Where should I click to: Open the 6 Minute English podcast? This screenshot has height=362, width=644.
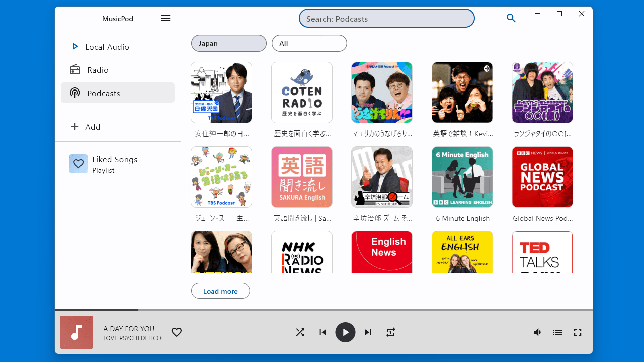(x=462, y=177)
